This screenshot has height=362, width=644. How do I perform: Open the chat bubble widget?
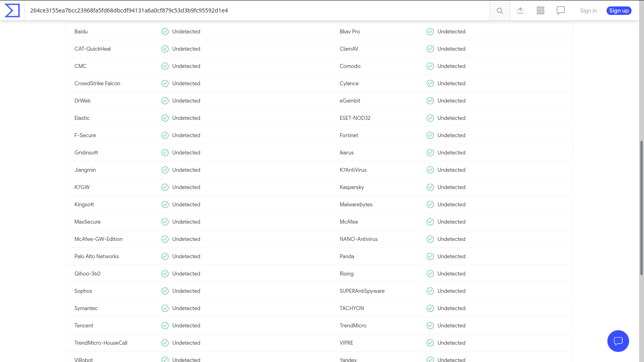coord(618,341)
